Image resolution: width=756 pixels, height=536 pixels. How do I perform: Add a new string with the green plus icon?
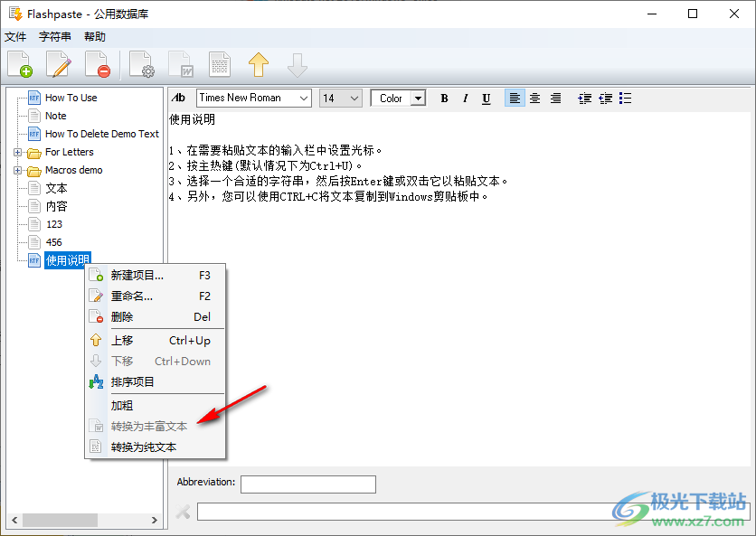19,62
